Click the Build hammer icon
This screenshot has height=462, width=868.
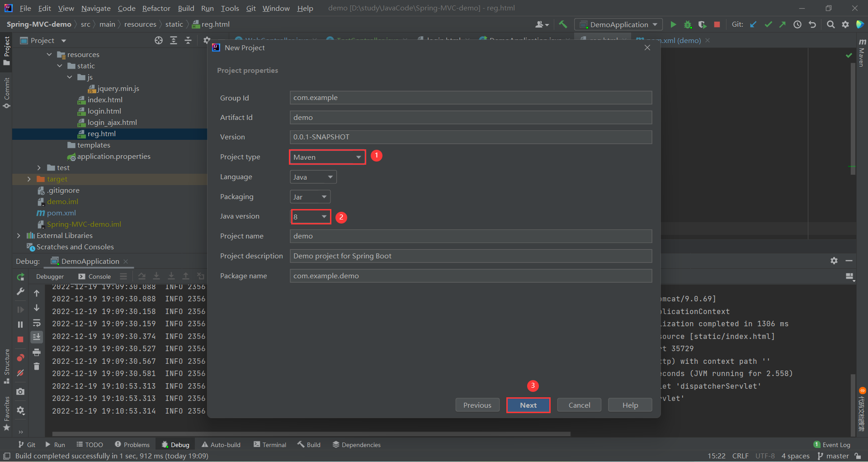pos(563,24)
